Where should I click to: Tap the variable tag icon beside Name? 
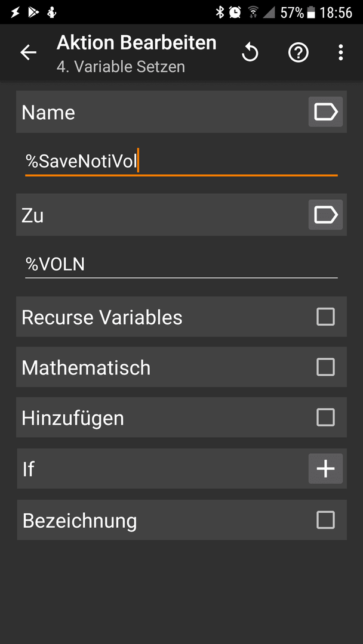325,112
